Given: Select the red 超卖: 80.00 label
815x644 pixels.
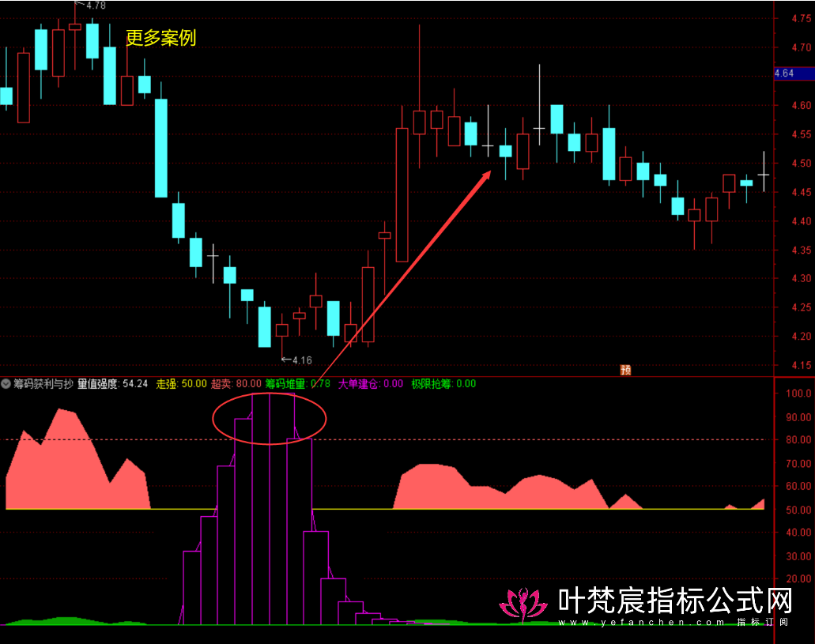Looking at the screenshot, I should coord(236,384).
